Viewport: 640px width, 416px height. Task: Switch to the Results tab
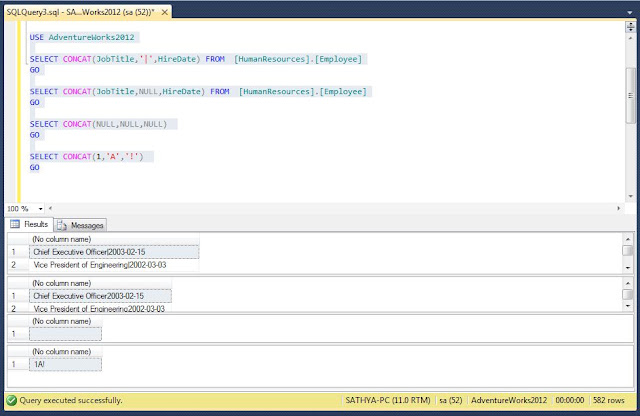click(x=29, y=224)
